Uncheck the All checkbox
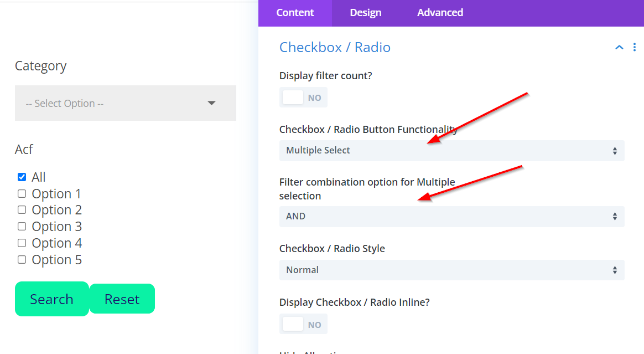The image size is (644, 354). click(x=22, y=177)
